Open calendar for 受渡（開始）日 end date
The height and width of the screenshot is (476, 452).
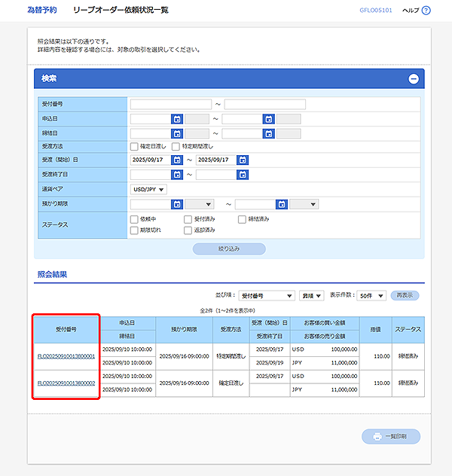tap(243, 160)
